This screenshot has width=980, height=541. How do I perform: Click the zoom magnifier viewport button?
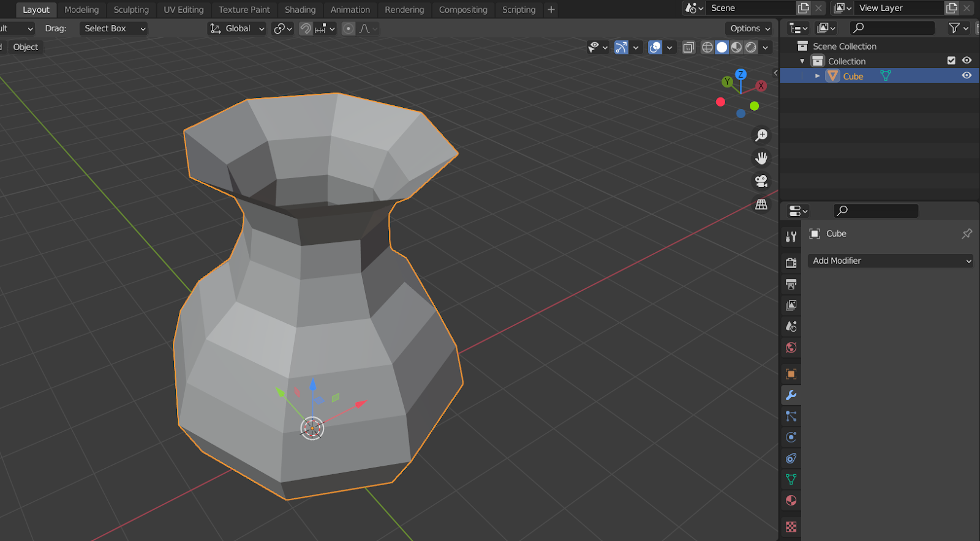[x=761, y=135]
